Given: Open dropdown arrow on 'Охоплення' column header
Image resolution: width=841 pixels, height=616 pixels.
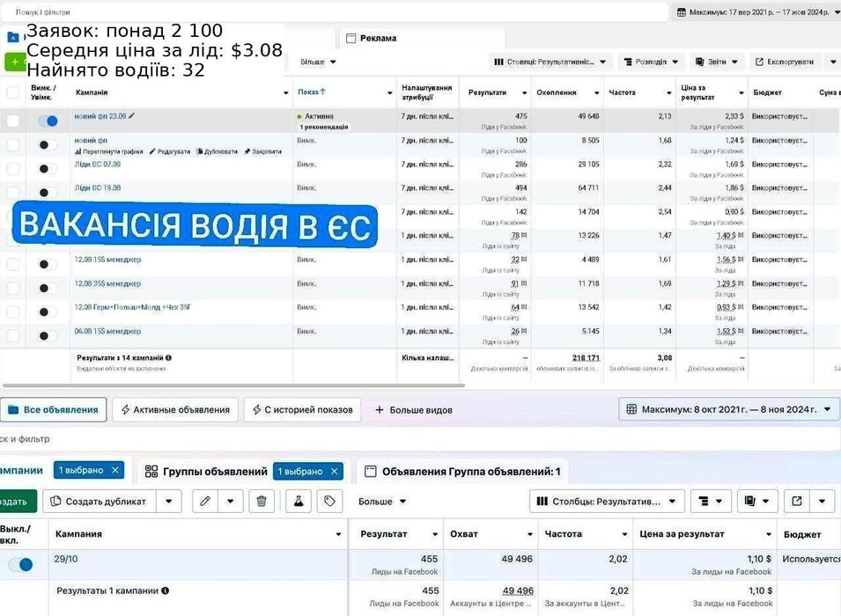Looking at the screenshot, I should (x=596, y=92).
